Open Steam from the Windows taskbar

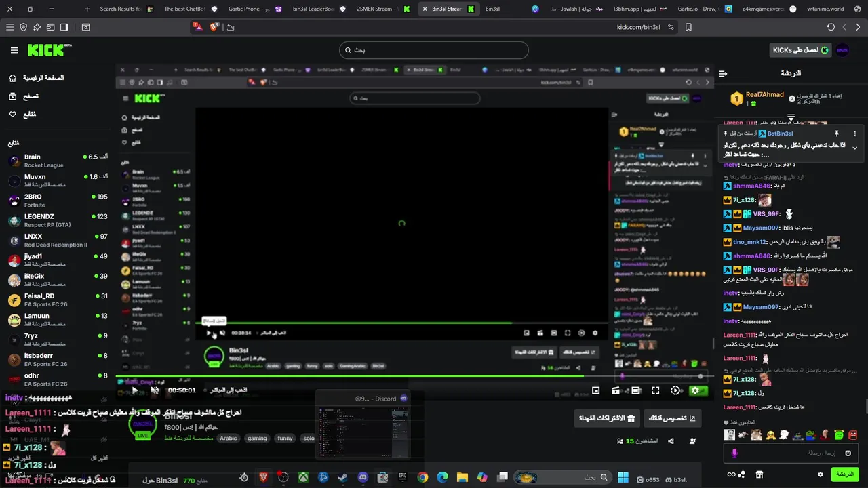[x=343, y=477]
